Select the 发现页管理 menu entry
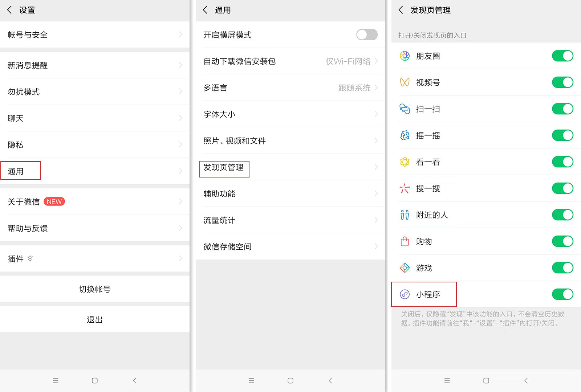 point(224,168)
